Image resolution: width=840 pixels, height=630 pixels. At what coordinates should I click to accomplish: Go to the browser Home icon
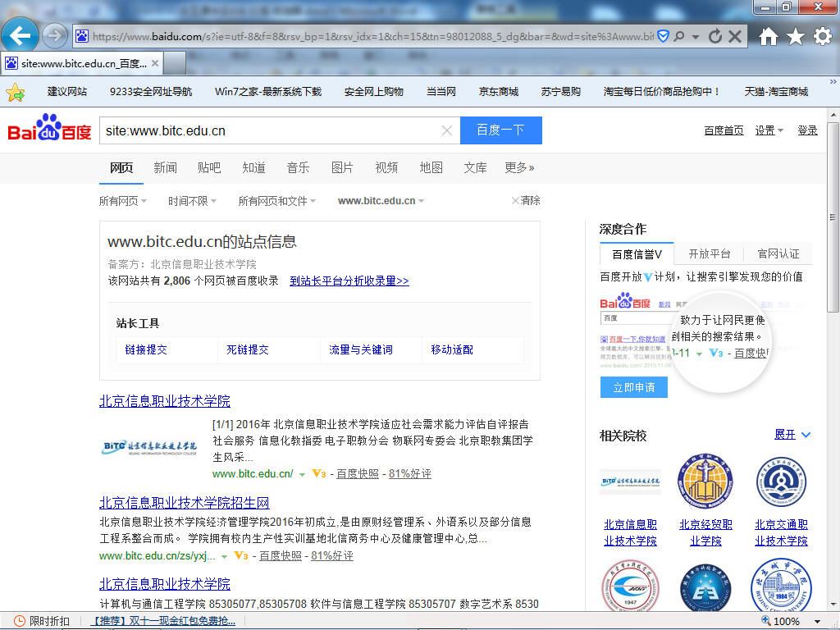click(x=768, y=36)
